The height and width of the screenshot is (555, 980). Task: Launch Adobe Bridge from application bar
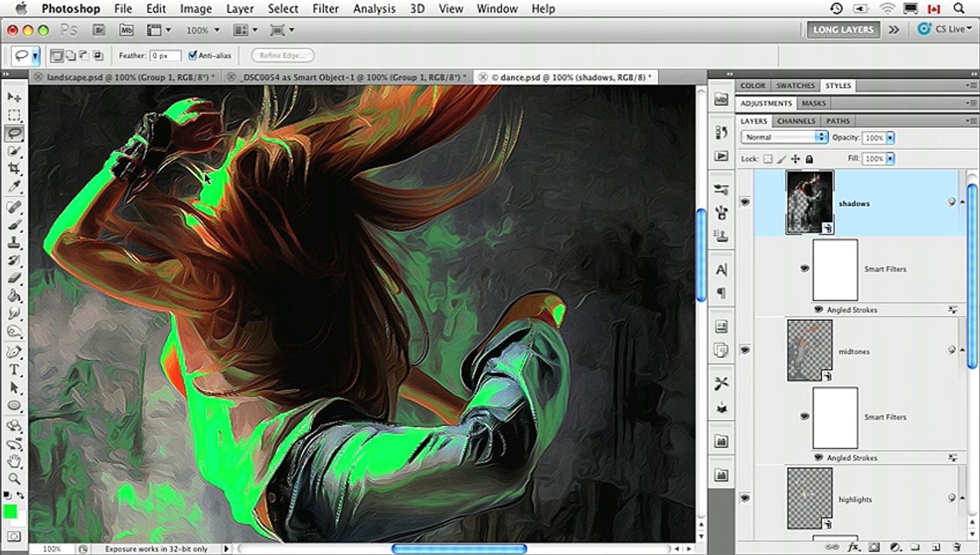(99, 30)
